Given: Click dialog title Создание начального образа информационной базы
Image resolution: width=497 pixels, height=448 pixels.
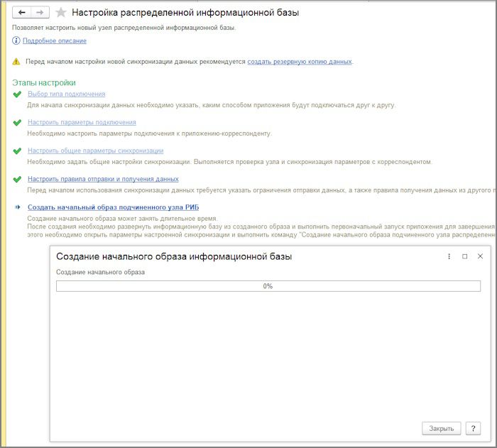Looking at the screenshot, I should (x=174, y=256).
